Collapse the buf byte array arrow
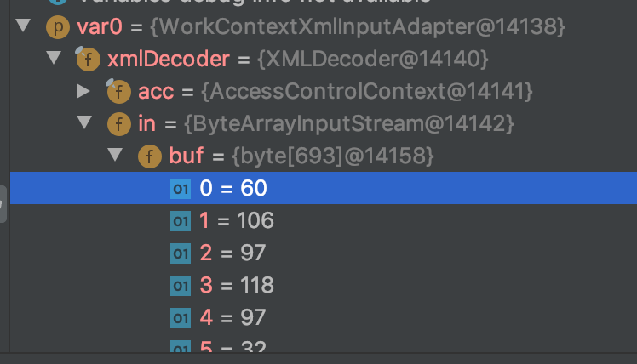 coord(115,155)
